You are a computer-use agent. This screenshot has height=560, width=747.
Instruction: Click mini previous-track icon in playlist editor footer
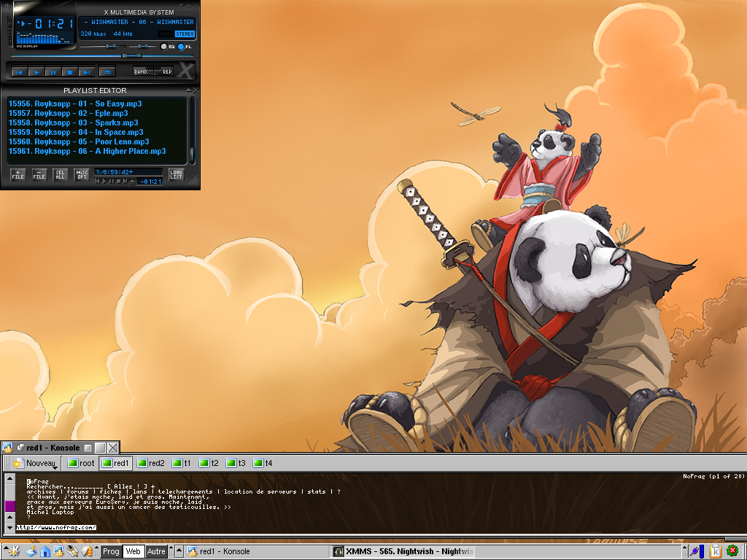(98, 182)
